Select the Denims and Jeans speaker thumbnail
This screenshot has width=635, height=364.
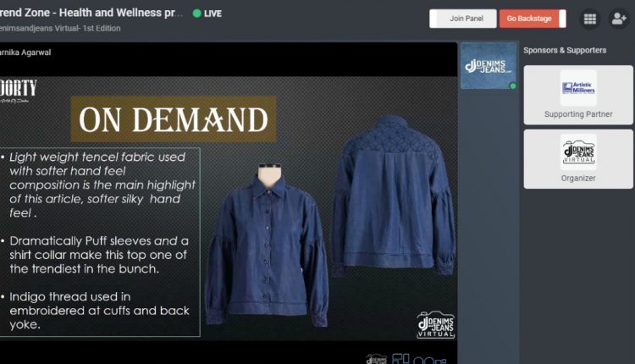click(x=489, y=66)
